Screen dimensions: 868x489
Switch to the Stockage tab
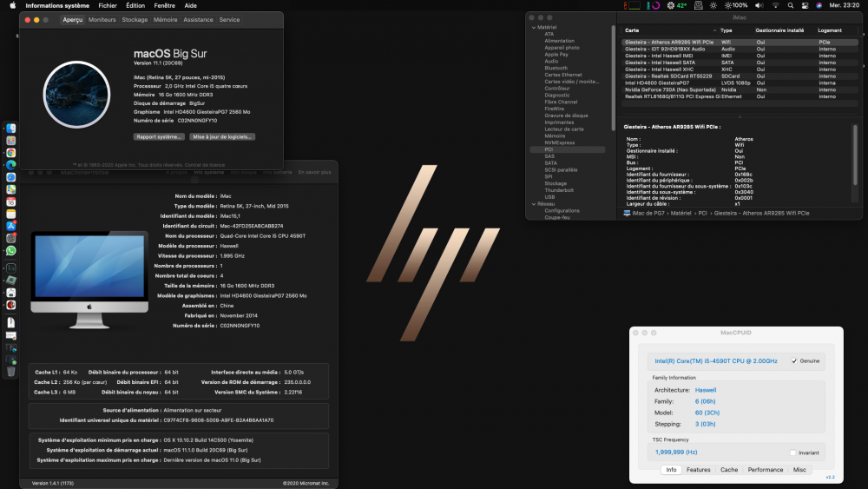tap(135, 19)
